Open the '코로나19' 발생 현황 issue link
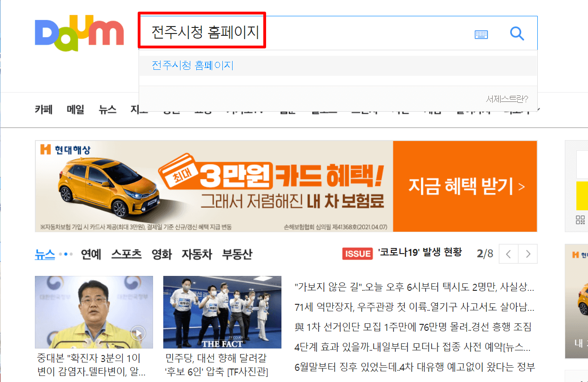 (x=420, y=253)
